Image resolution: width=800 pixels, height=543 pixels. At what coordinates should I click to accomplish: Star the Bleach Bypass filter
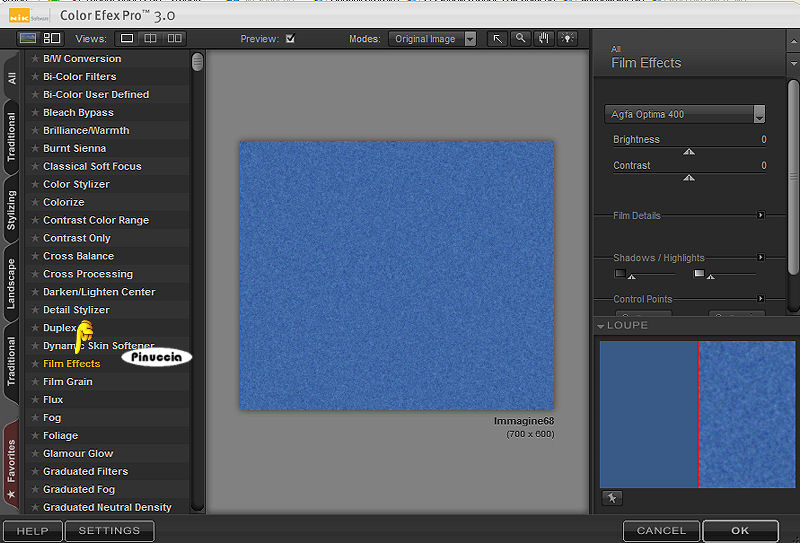35,112
